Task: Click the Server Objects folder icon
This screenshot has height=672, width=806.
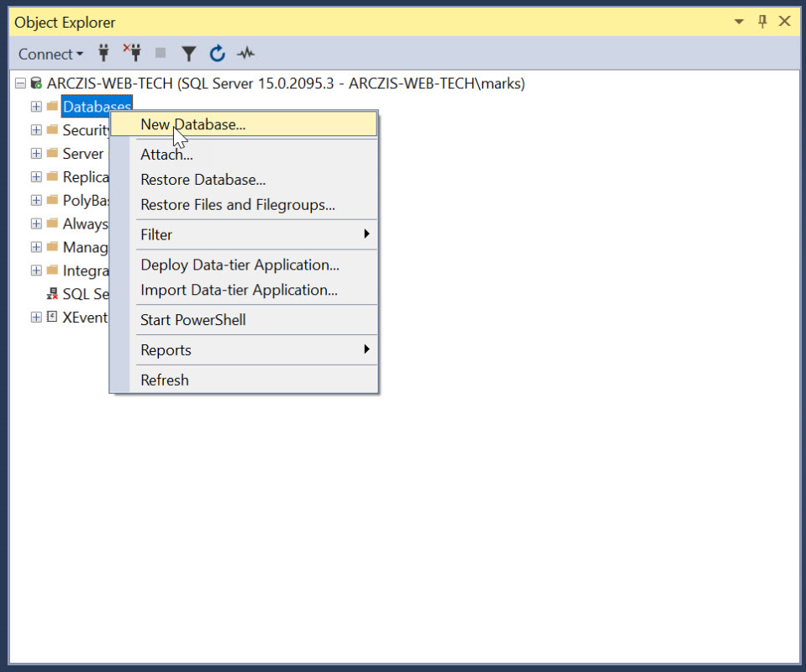Action: tap(52, 153)
